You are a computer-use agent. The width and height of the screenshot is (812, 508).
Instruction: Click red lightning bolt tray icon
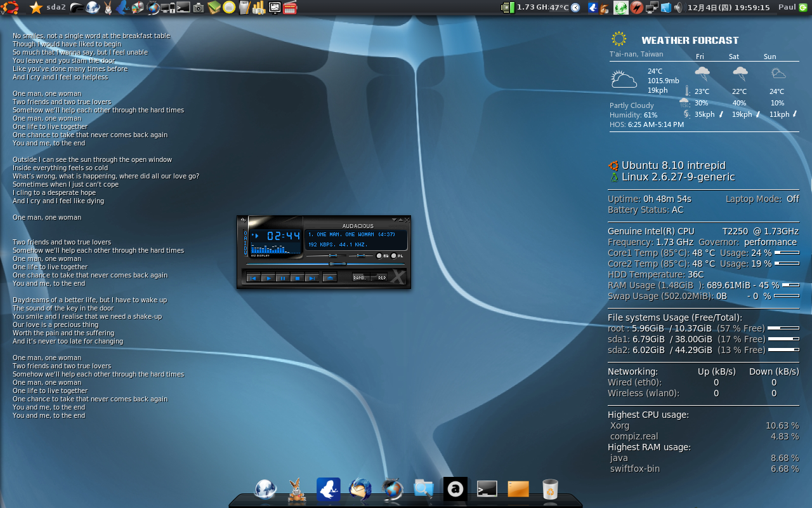pos(636,8)
